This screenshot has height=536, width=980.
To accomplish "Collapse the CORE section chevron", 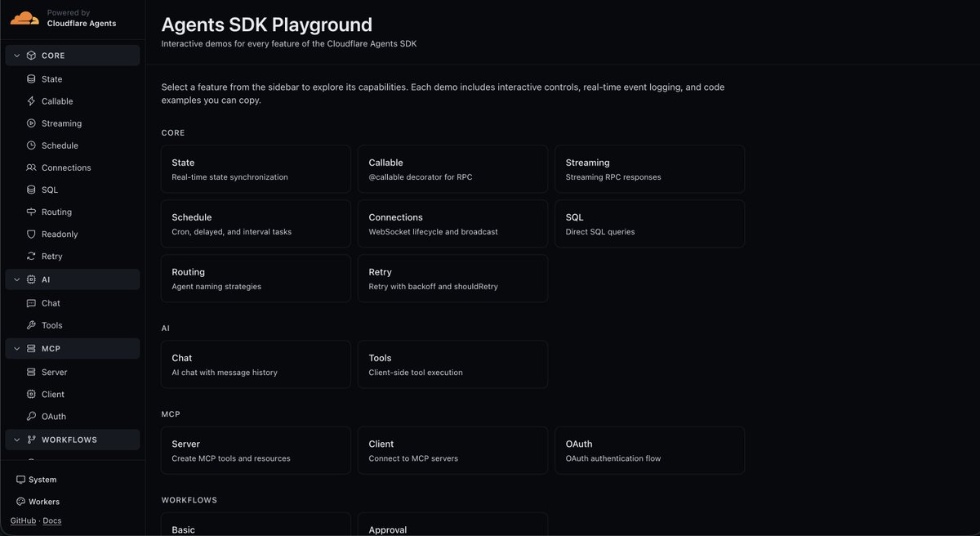I will (16, 56).
